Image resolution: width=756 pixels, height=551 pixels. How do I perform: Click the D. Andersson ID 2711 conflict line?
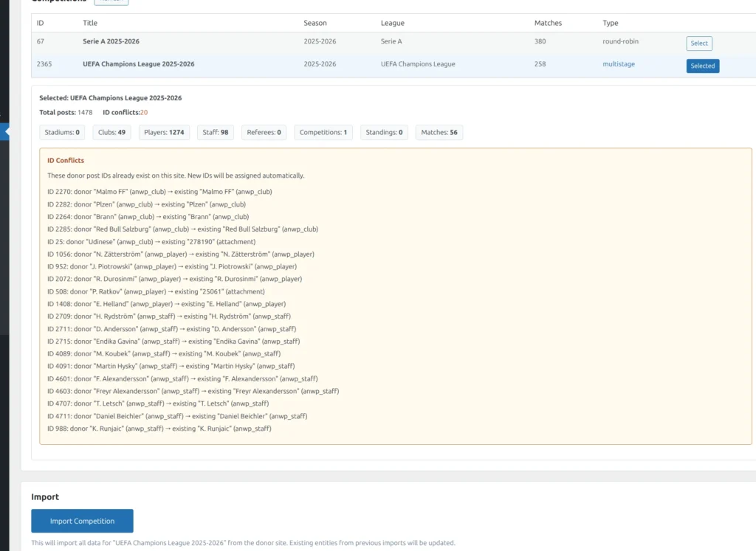[171, 329]
